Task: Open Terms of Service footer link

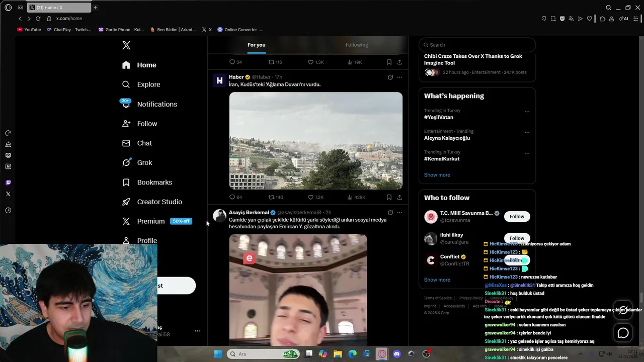Action: click(x=438, y=298)
